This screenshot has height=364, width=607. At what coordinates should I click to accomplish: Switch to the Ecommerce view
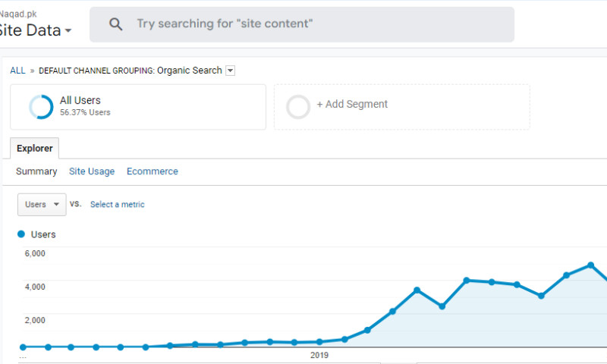(x=153, y=171)
